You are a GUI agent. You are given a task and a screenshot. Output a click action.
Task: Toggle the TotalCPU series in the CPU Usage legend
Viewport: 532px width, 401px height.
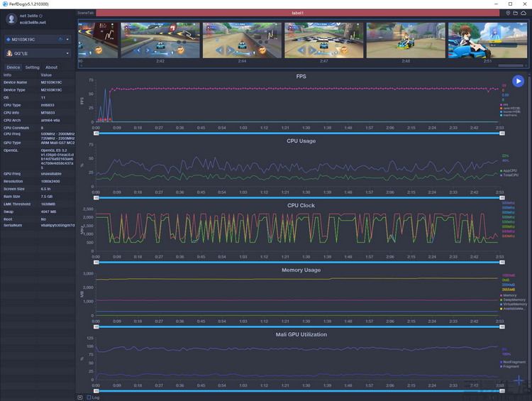tap(509, 175)
